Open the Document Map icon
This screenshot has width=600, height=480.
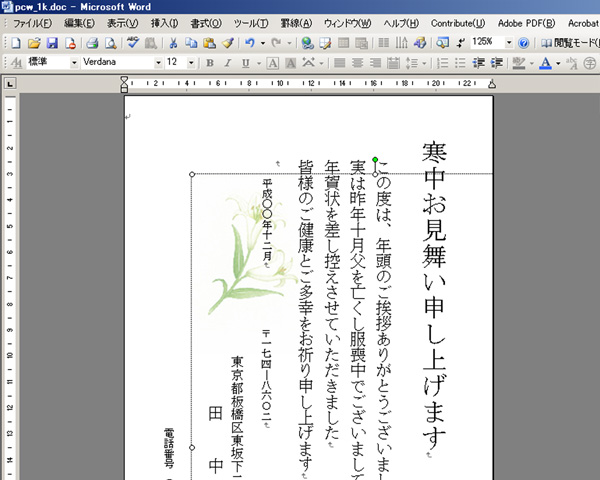pyautogui.click(x=442, y=42)
